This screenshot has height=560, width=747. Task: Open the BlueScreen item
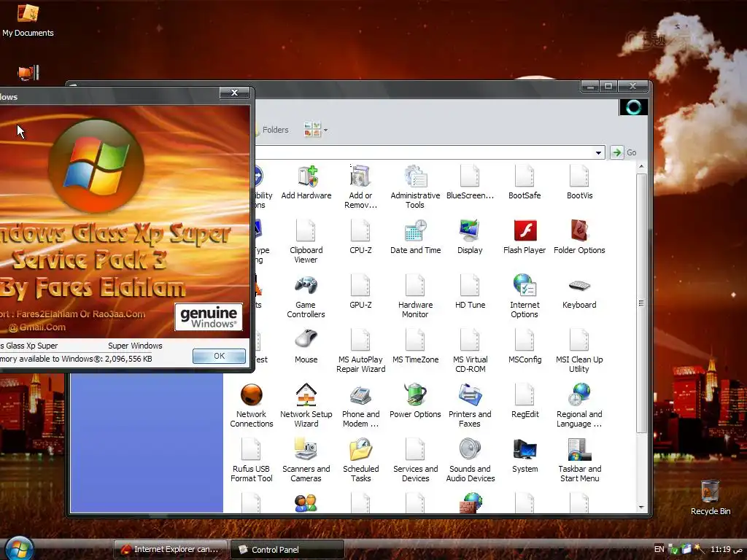click(x=470, y=182)
